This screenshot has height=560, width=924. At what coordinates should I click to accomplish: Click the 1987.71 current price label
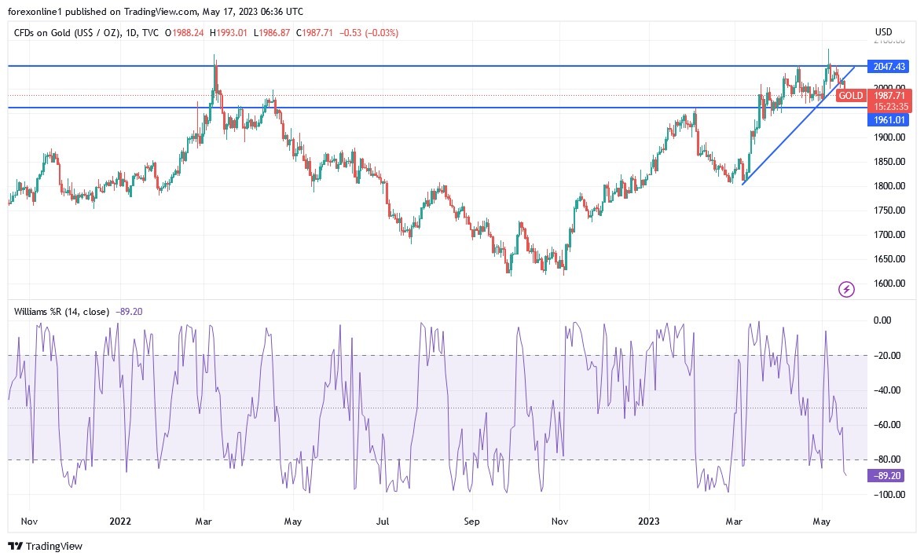(x=889, y=95)
